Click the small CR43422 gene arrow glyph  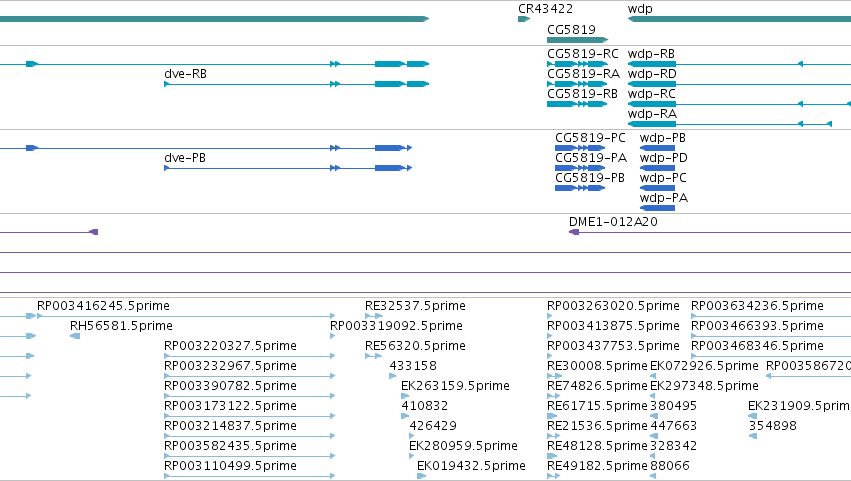pyautogui.click(x=524, y=19)
